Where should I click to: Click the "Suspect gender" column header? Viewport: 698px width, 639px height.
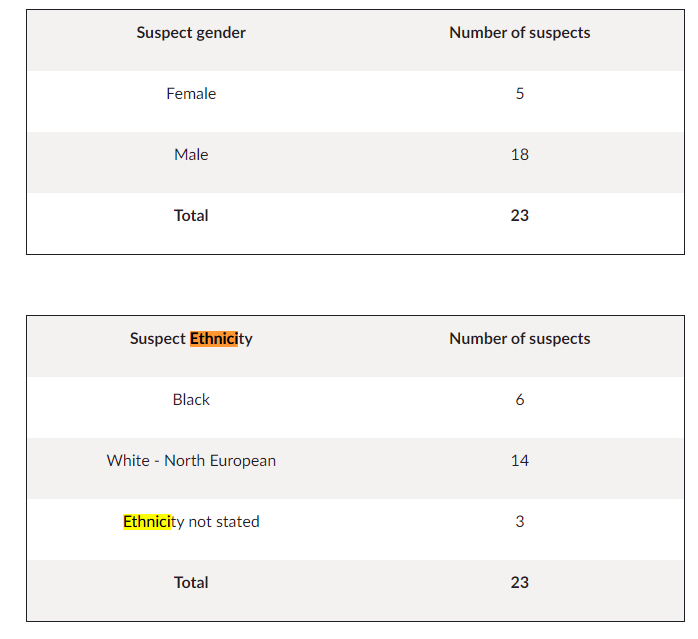click(191, 33)
